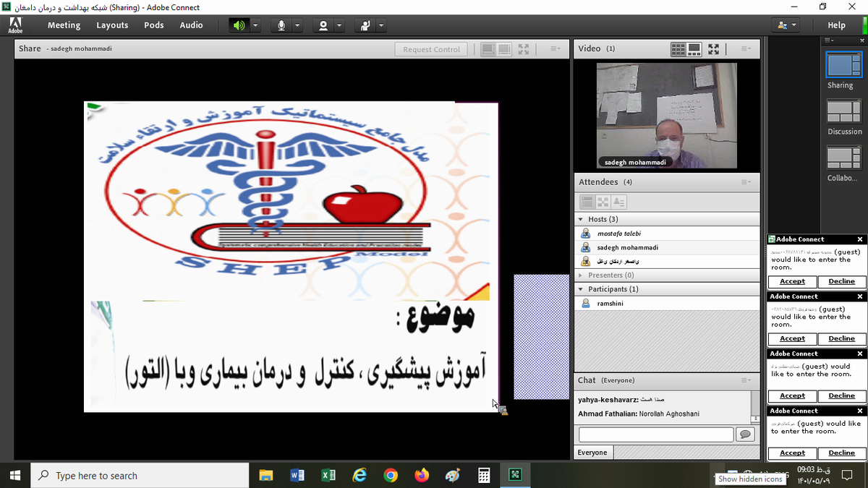
Task: Open the Pods menu
Action: (154, 25)
